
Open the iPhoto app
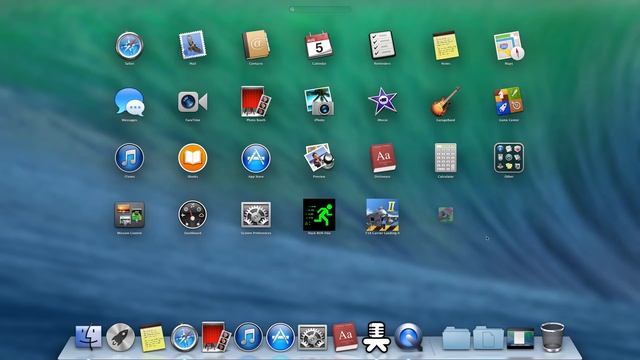tap(319, 101)
